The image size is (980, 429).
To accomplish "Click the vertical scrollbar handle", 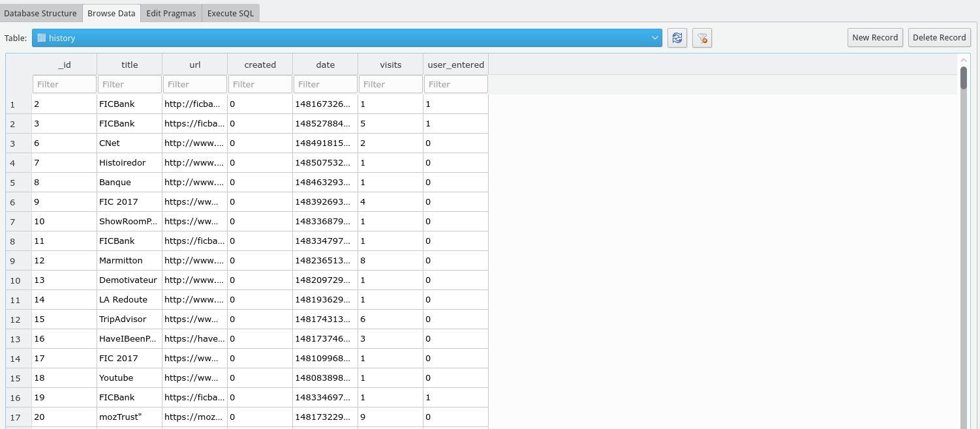I will pos(964,77).
